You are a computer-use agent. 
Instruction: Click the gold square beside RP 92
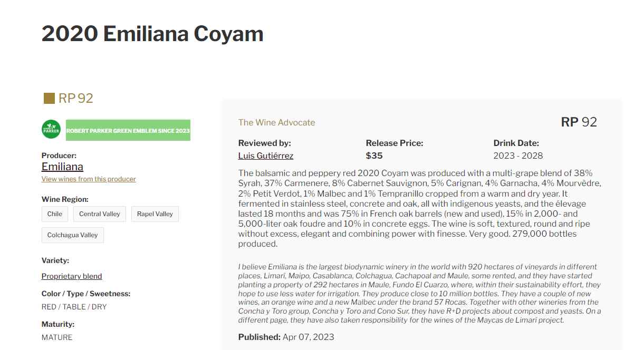coord(49,99)
